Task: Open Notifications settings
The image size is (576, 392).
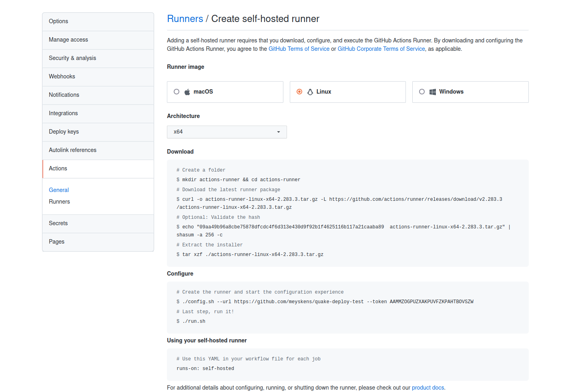Action: click(98, 95)
